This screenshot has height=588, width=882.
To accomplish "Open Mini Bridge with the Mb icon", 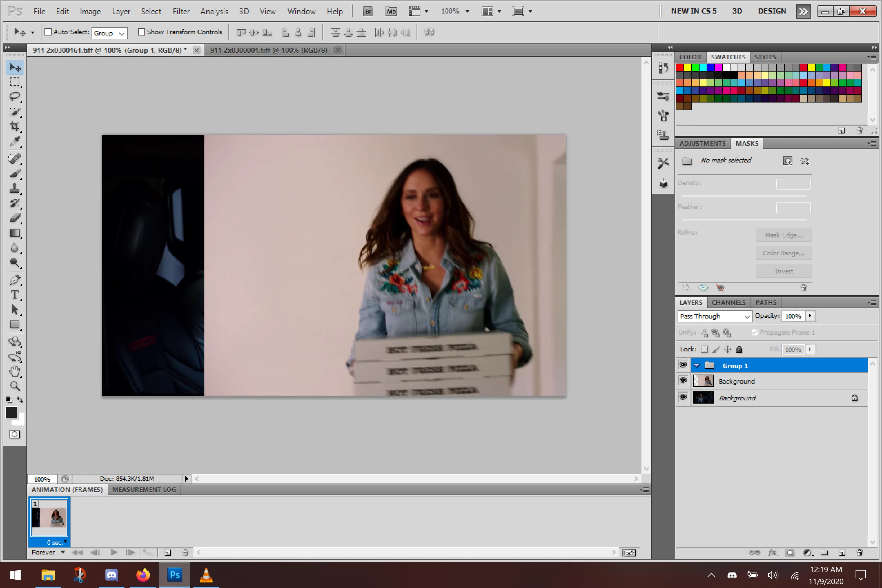I will (x=391, y=11).
